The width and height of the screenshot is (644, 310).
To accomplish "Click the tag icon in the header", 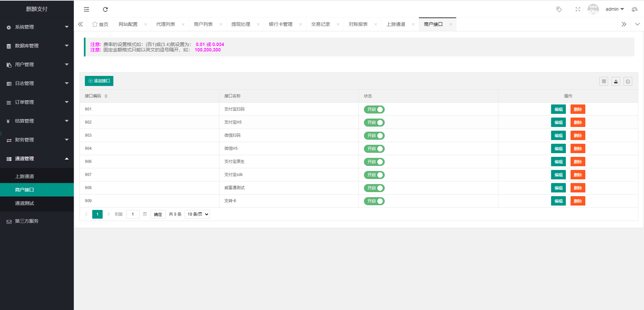I will coord(559,9).
